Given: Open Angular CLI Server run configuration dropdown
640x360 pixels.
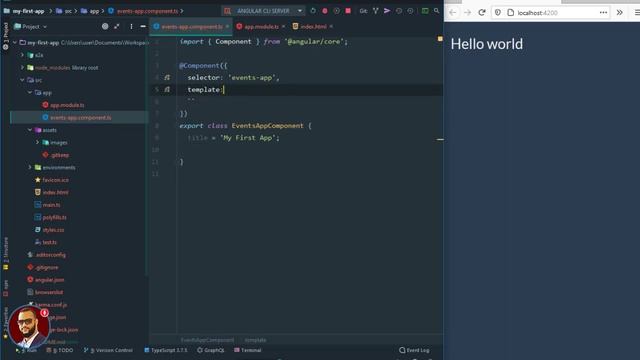Looking at the screenshot, I should pos(263,11).
